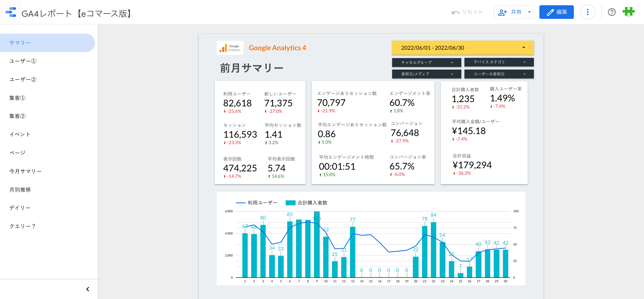
Task: Click the 平均エンゲージメント時間 value 00:01:51
Action: coord(337,167)
